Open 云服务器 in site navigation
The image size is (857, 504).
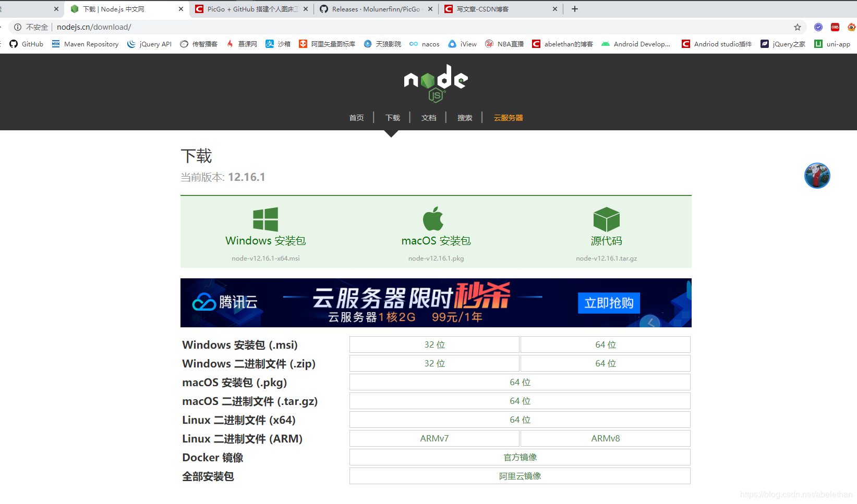[509, 118]
